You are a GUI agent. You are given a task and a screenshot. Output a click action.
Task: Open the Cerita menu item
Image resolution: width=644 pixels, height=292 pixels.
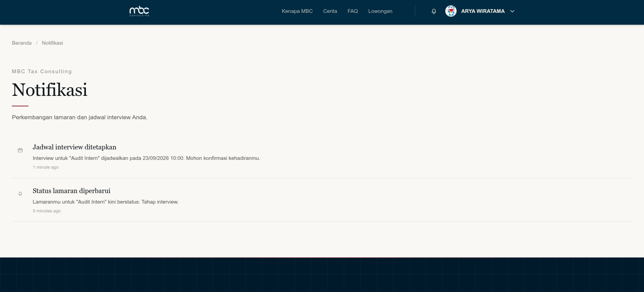point(330,11)
